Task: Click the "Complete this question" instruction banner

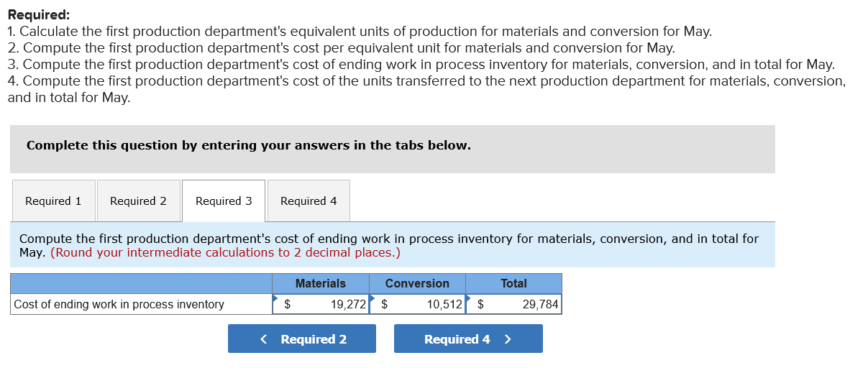Action: [249, 145]
